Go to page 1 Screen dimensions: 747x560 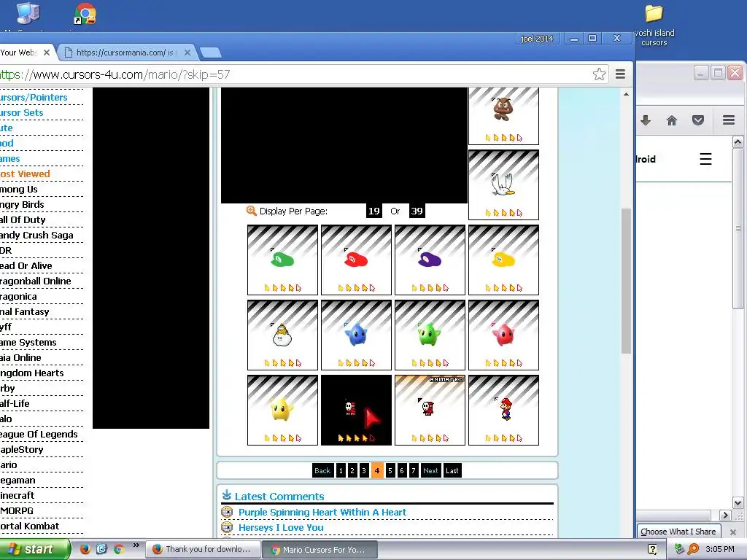click(x=341, y=470)
